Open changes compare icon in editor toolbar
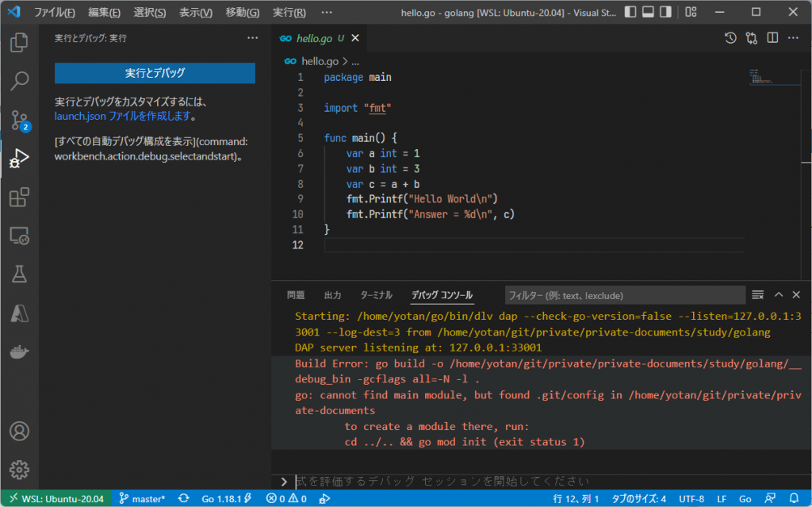The image size is (812, 507). point(752,38)
